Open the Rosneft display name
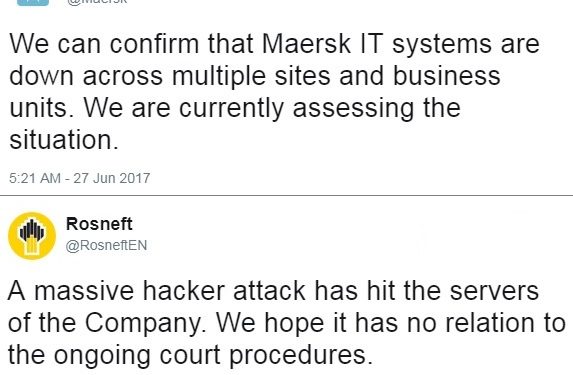Image resolution: width=573 pixels, height=375 pixels. tap(99, 224)
